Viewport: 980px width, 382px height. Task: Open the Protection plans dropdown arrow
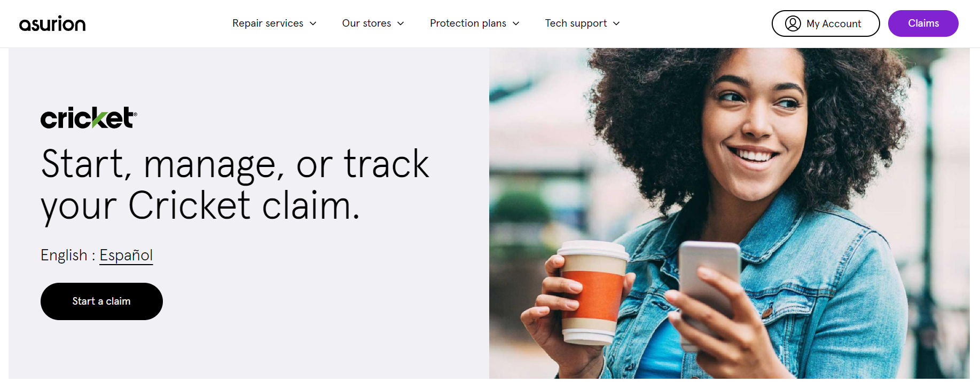pyautogui.click(x=516, y=23)
